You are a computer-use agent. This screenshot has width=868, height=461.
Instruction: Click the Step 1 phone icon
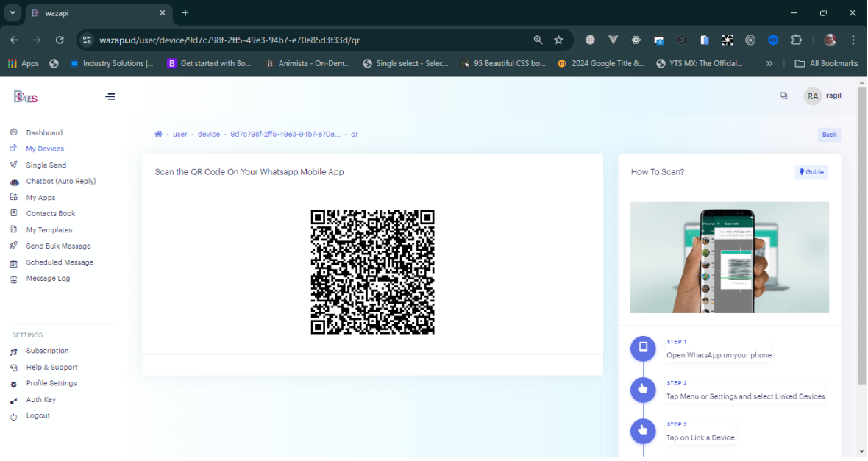click(643, 349)
